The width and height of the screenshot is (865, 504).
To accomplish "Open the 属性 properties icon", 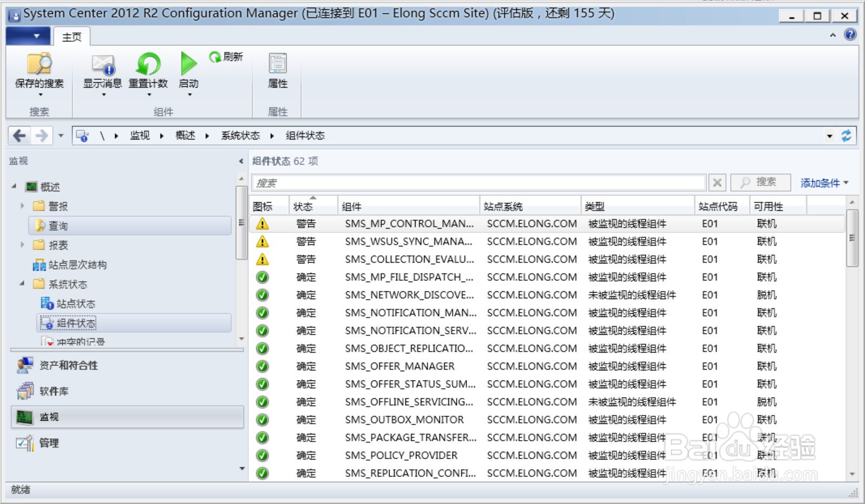I will (278, 64).
